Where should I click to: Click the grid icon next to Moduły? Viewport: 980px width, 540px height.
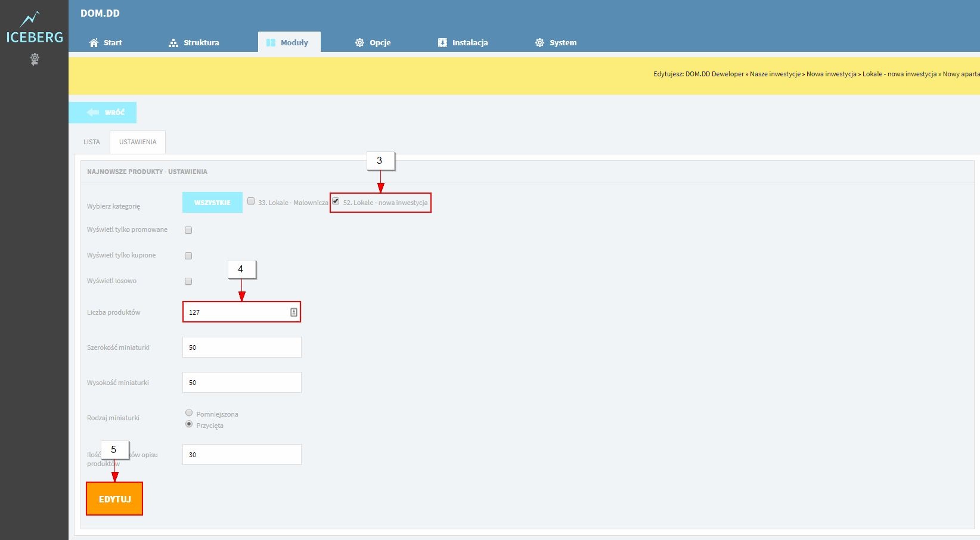click(271, 42)
